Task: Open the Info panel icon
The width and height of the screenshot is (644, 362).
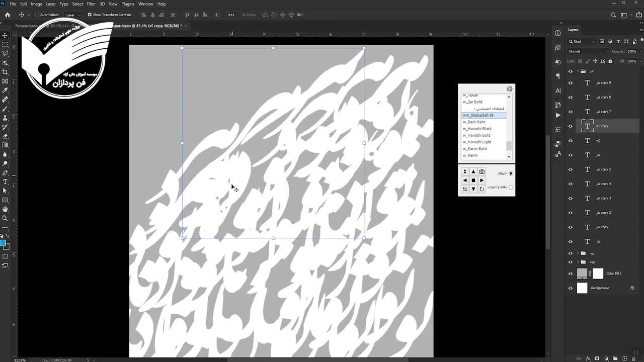Action: click(x=557, y=33)
